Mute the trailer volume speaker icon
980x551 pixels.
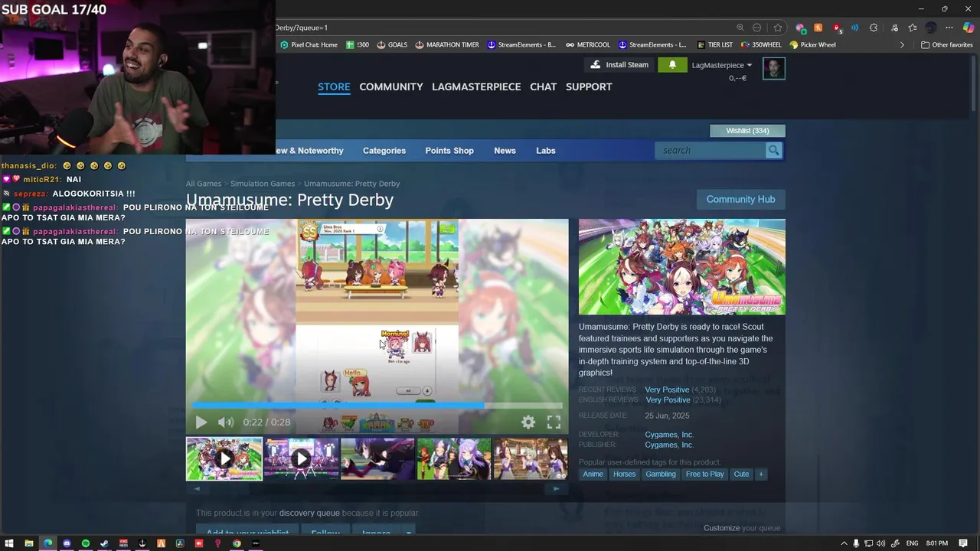tap(225, 422)
